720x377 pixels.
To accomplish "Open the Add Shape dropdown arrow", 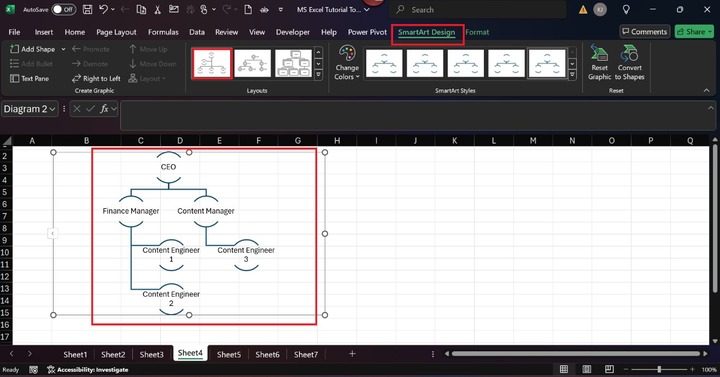I will (x=63, y=49).
